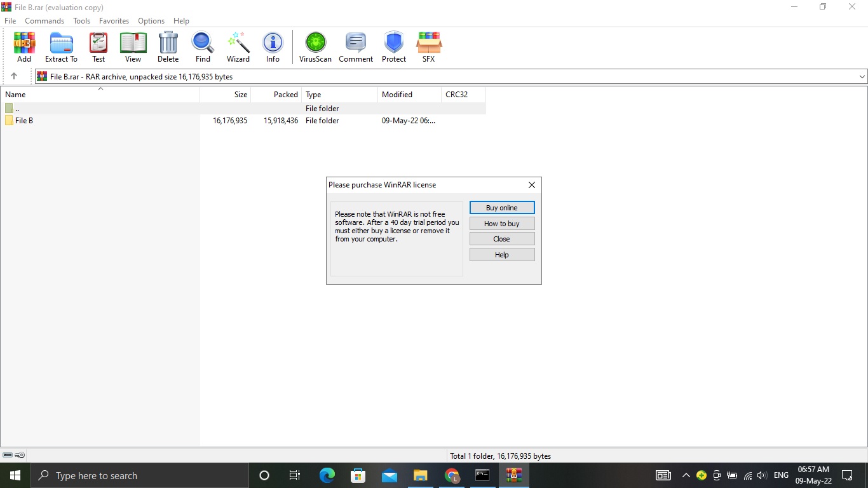Open the Comment tool
Image resolution: width=868 pixels, height=488 pixels.
(355, 46)
